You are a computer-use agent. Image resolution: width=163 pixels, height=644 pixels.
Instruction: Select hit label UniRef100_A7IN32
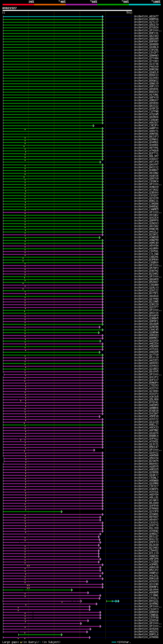pos(146,190)
